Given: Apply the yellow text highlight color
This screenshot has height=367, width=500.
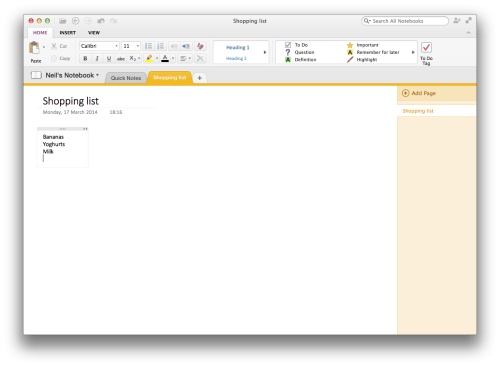Looking at the screenshot, I should click(149, 59).
